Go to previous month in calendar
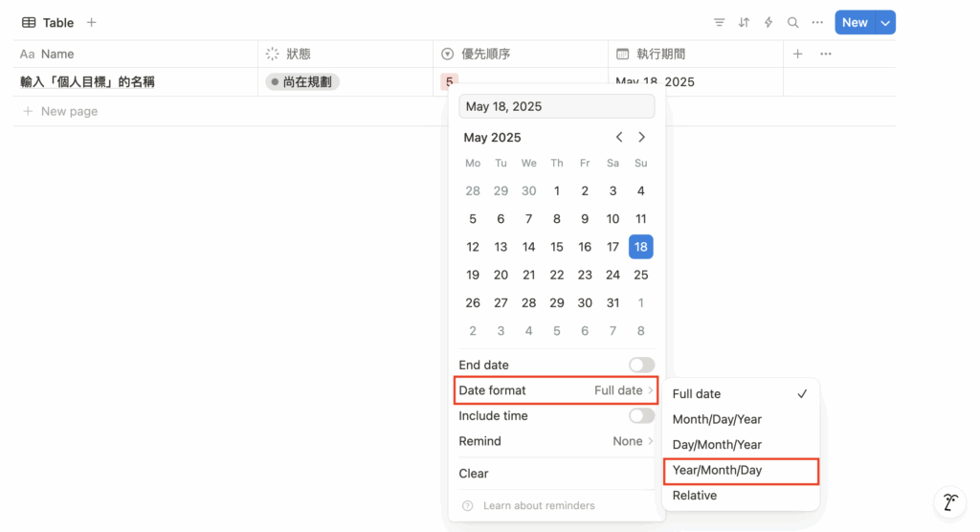Viewport: 980px width, 532px height. pos(619,138)
